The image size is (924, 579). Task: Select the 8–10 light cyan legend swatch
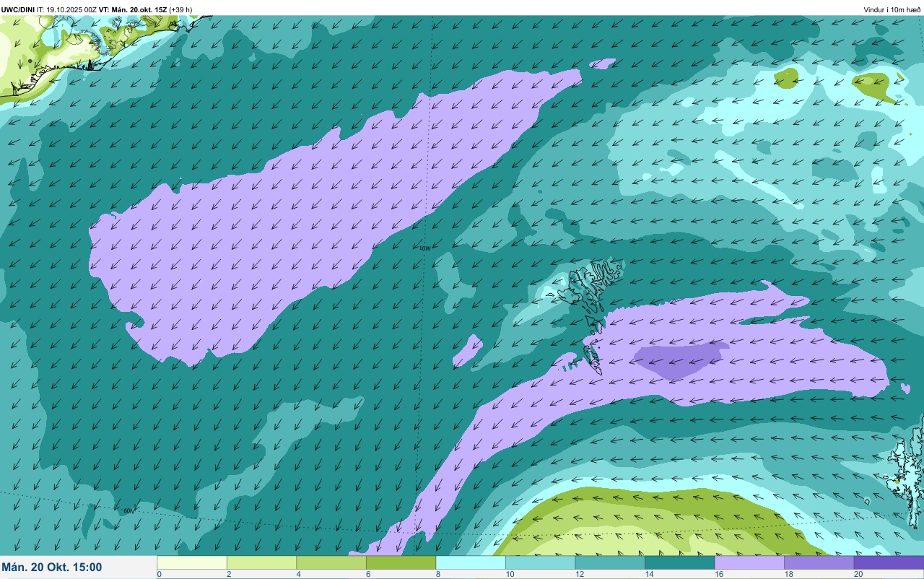click(x=471, y=562)
